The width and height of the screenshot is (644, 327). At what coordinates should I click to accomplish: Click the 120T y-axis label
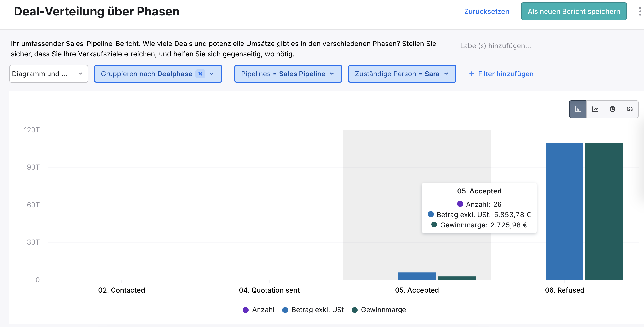(32, 130)
